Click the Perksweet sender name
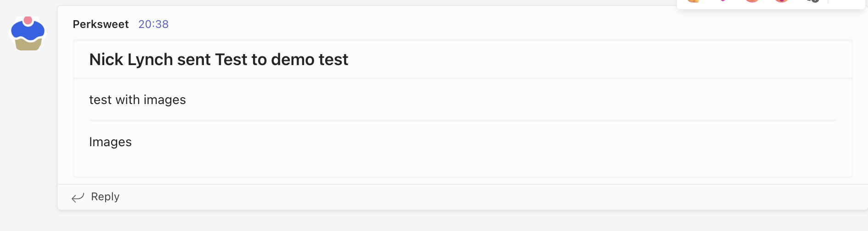This screenshot has height=231, width=868. (x=101, y=24)
